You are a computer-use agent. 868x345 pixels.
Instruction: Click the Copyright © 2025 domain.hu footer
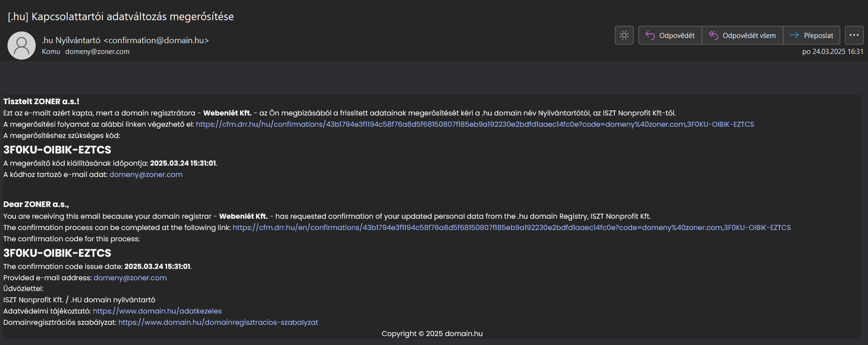click(x=432, y=334)
